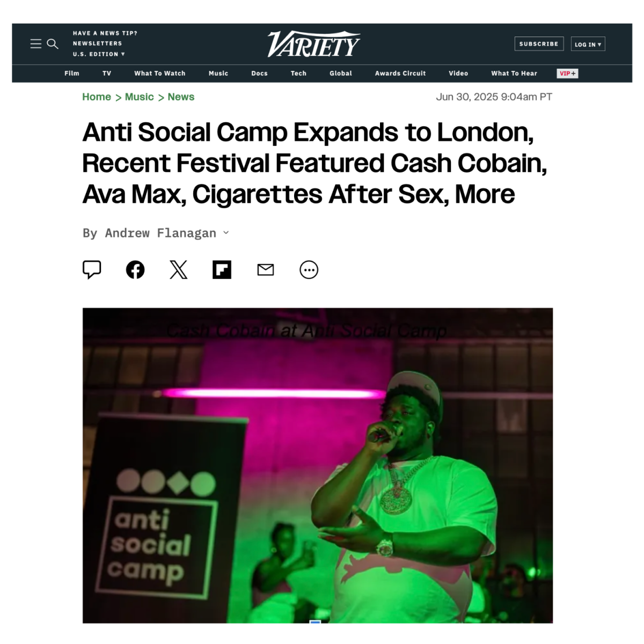The image size is (644, 644).
Task: Share article by email icon
Action: tap(266, 269)
